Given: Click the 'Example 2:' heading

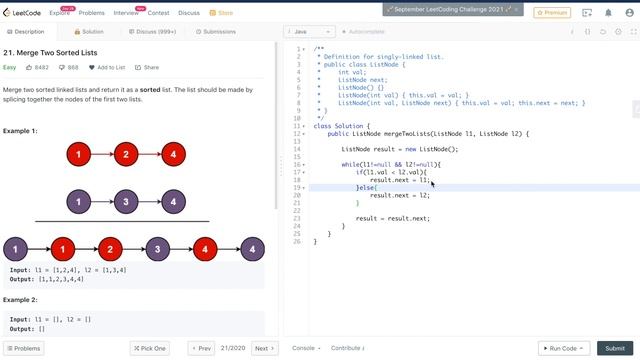Looking at the screenshot, I should click(20, 300).
